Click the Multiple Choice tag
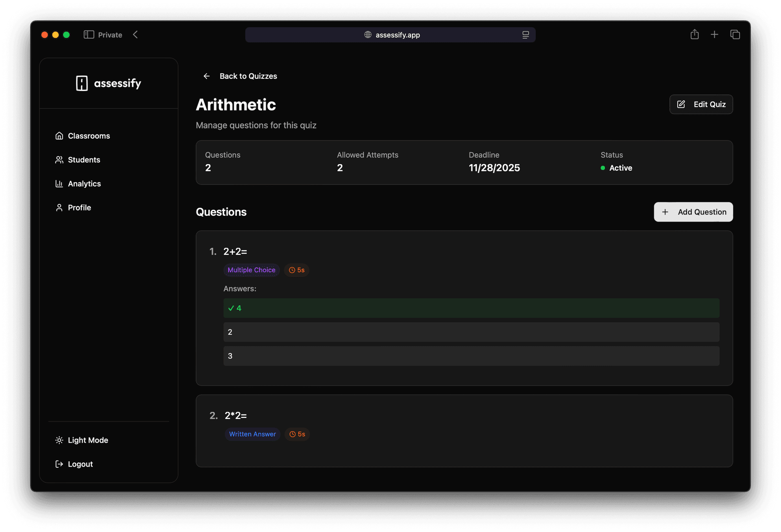 click(251, 270)
